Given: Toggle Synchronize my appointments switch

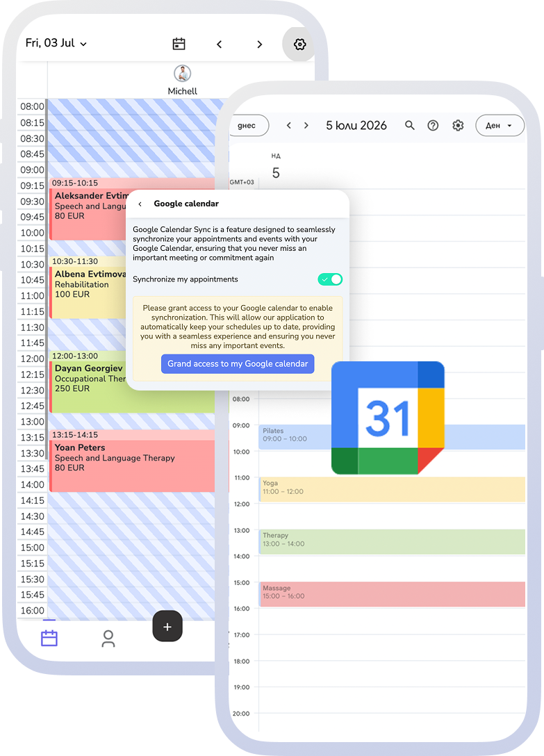Looking at the screenshot, I should click(x=330, y=279).
